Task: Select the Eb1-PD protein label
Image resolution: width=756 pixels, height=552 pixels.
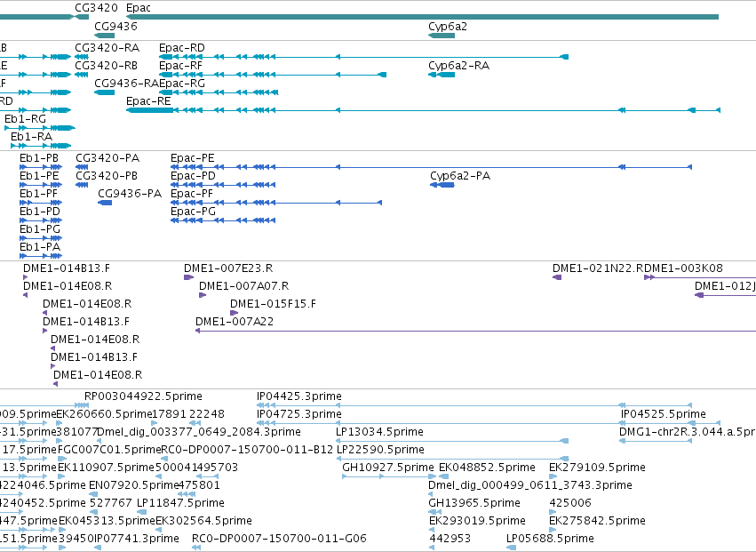Action: tap(40, 212)
